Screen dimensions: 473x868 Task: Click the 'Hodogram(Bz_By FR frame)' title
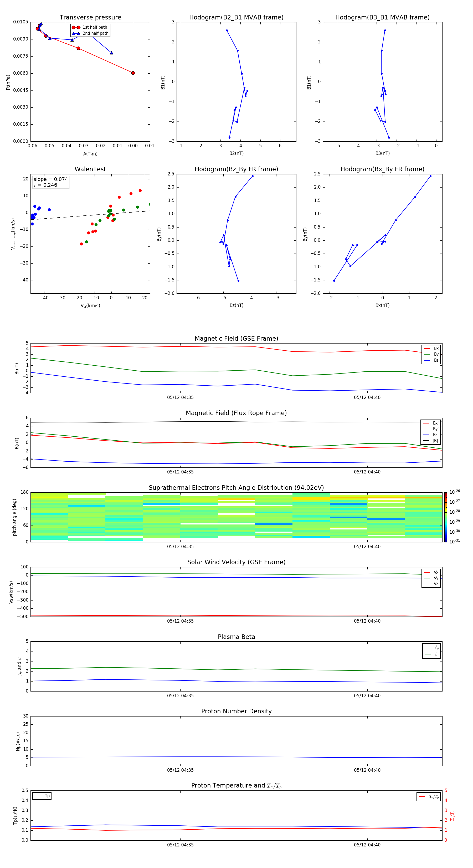coord(236,169)
